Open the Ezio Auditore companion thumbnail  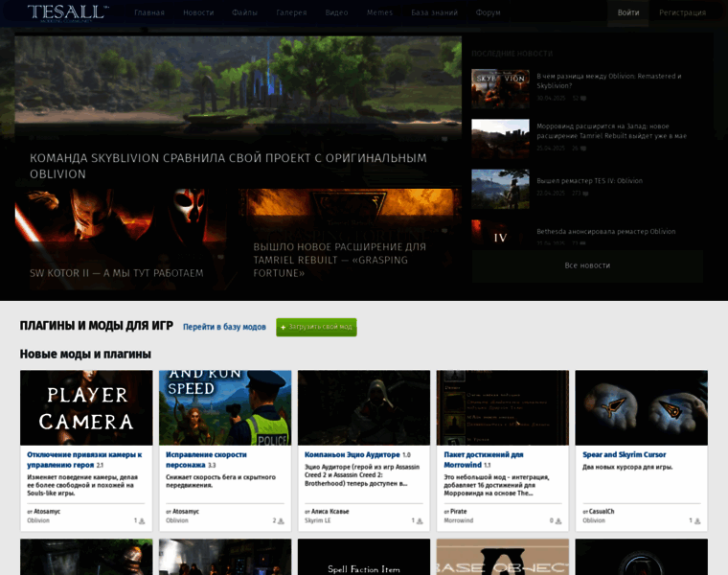click(364, 408)
